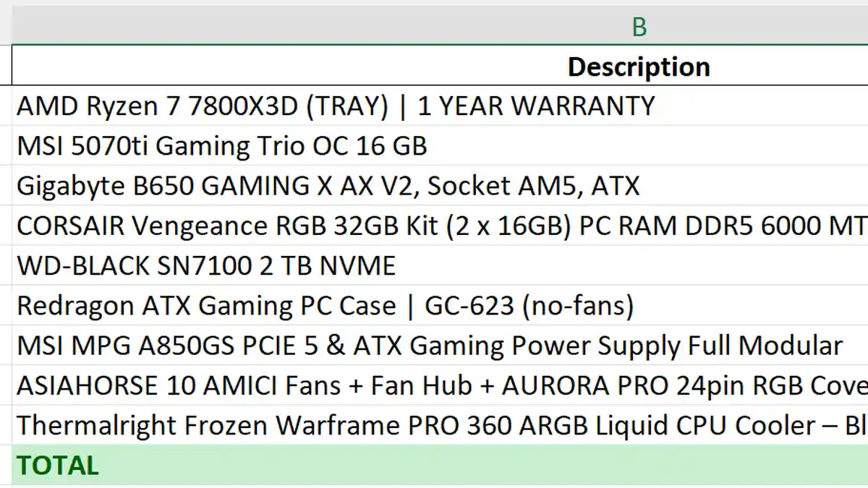
Task: Click column A cell beside WD-BLACK row
Action: coord(5,266)
